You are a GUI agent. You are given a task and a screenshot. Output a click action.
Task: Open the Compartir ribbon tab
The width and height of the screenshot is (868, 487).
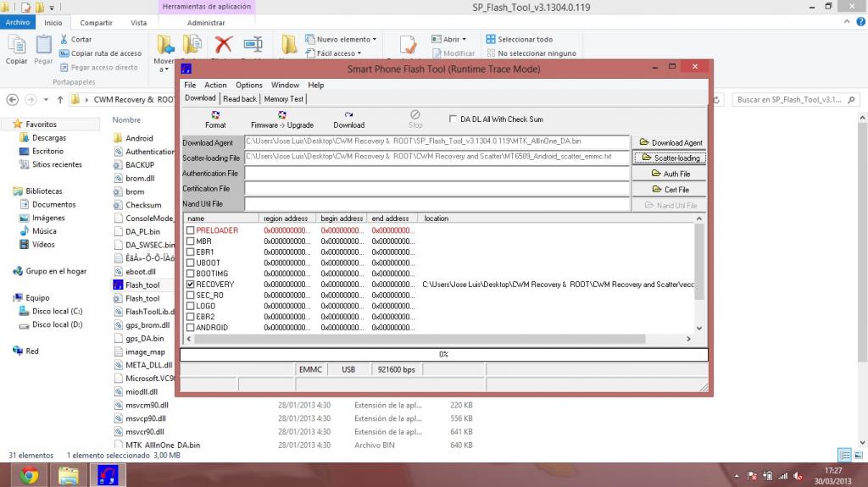97,23
